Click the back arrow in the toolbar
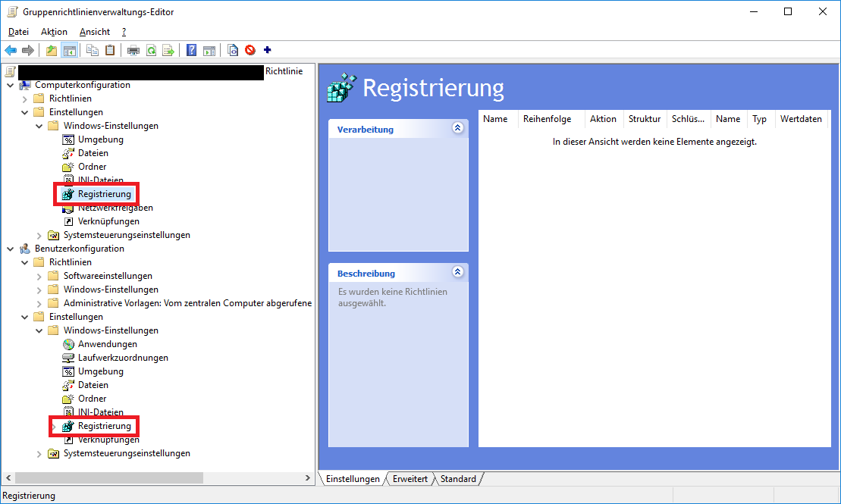841x504 pixels. tap(11, 50)
